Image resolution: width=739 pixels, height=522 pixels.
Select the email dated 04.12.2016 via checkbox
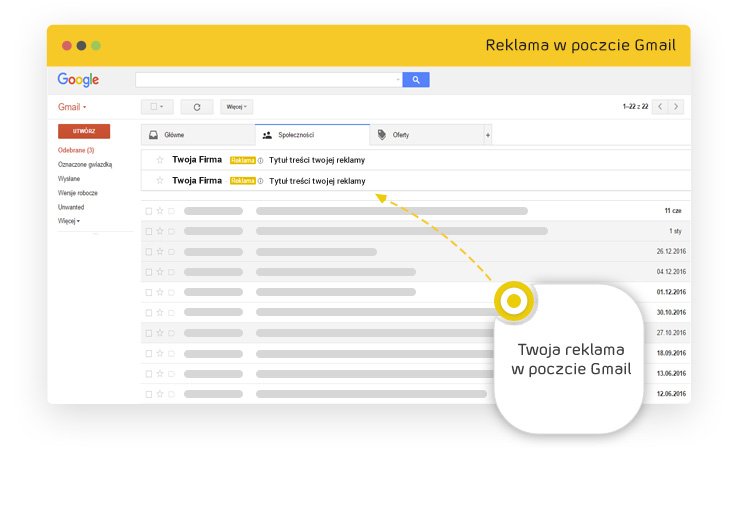pyautogui.click(x=149, y=272)
